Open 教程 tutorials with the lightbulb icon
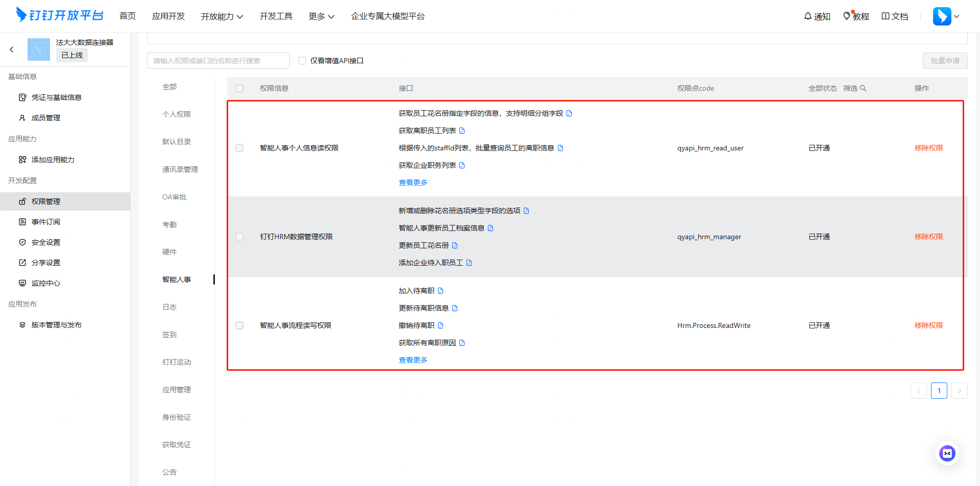The image size is (980, 486). pos(847,16)
